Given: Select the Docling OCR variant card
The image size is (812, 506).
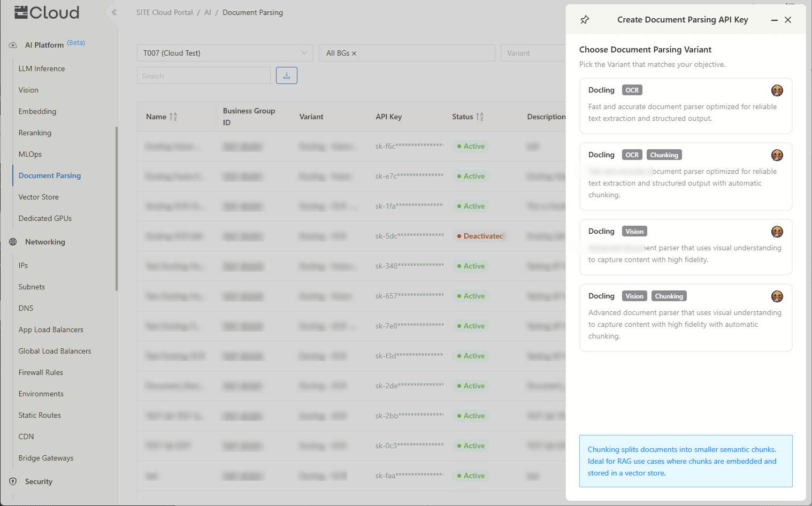Looking at the screenshot, I should point(685,106).
